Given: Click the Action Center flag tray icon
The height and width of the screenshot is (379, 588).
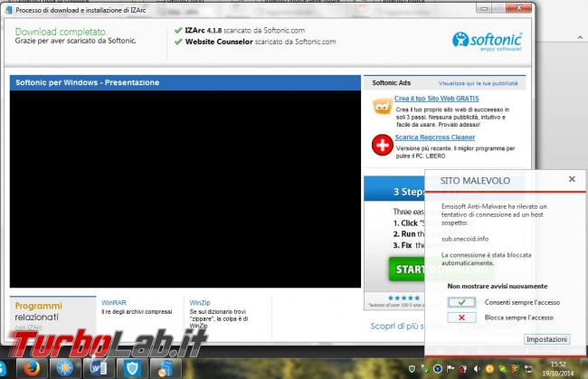Looking at the screenshot, I should (x=450, y=368).
